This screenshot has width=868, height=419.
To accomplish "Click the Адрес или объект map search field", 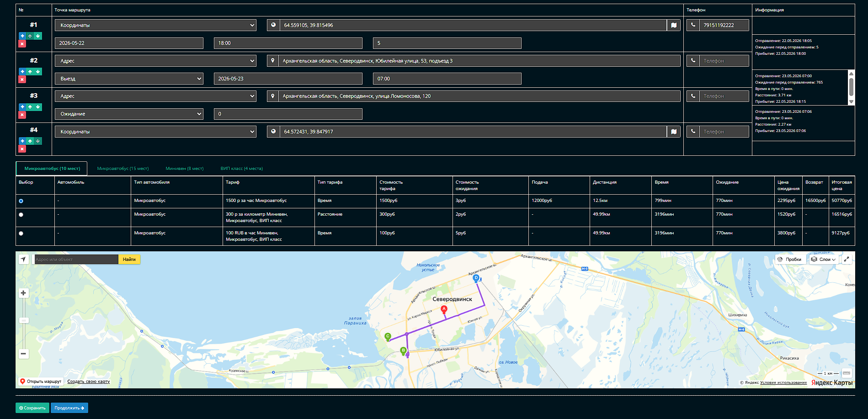I will 76,260.
